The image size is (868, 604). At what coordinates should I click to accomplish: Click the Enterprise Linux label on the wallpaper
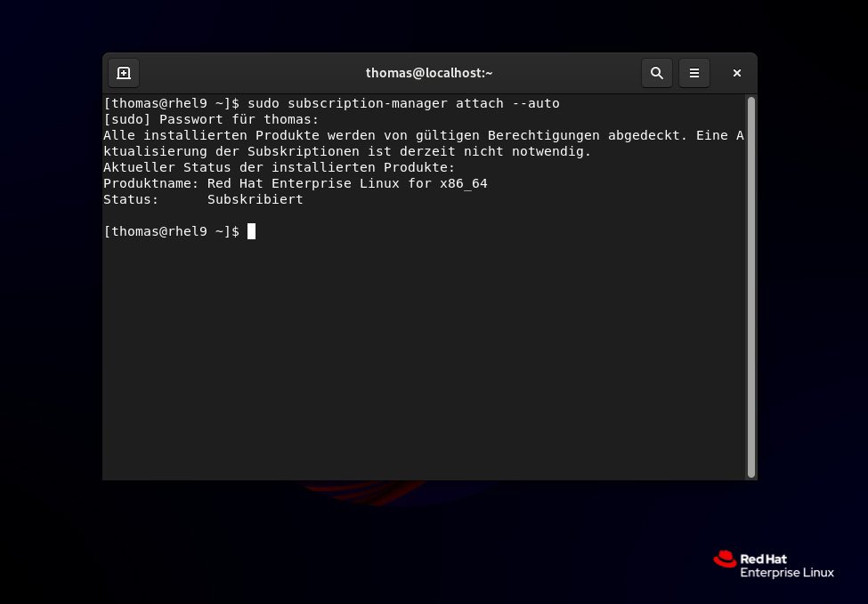[787, 573]
